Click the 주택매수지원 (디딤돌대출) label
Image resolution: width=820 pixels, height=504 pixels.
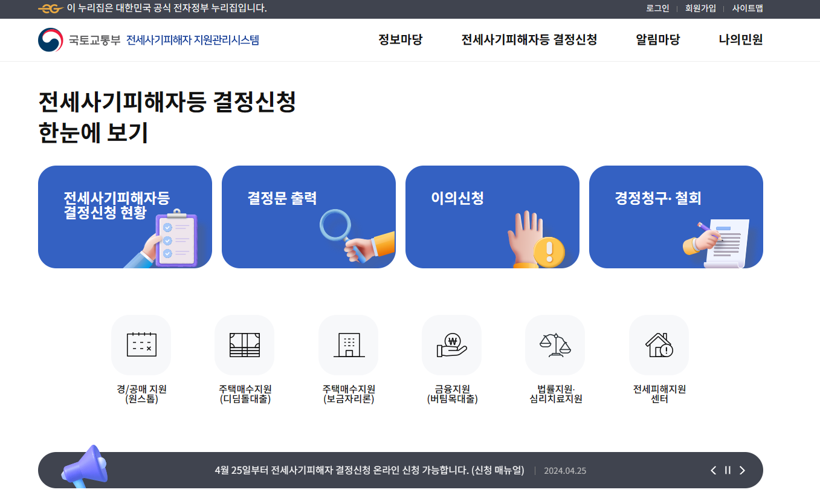pos(245,394)
